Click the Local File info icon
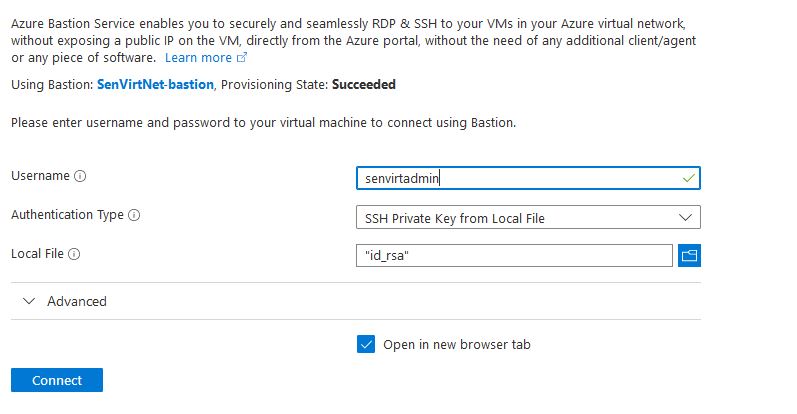The image size is (797, 414). point(74,254)
